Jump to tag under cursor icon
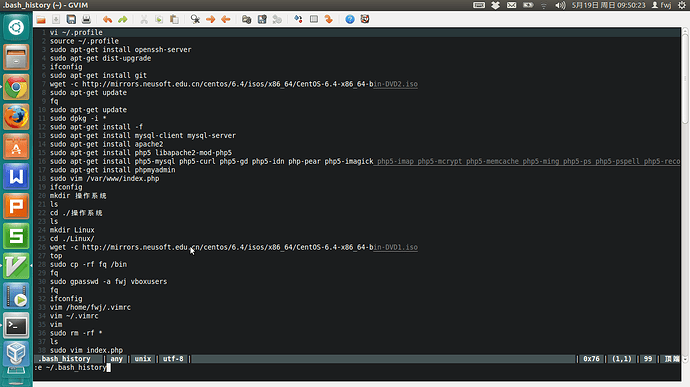 [329, 19]
